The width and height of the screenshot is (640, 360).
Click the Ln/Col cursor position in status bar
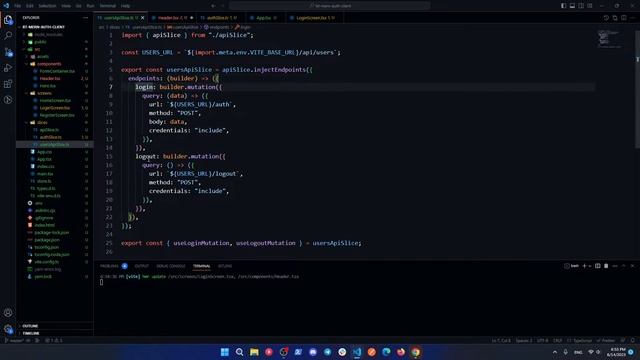tap(501, 340)
